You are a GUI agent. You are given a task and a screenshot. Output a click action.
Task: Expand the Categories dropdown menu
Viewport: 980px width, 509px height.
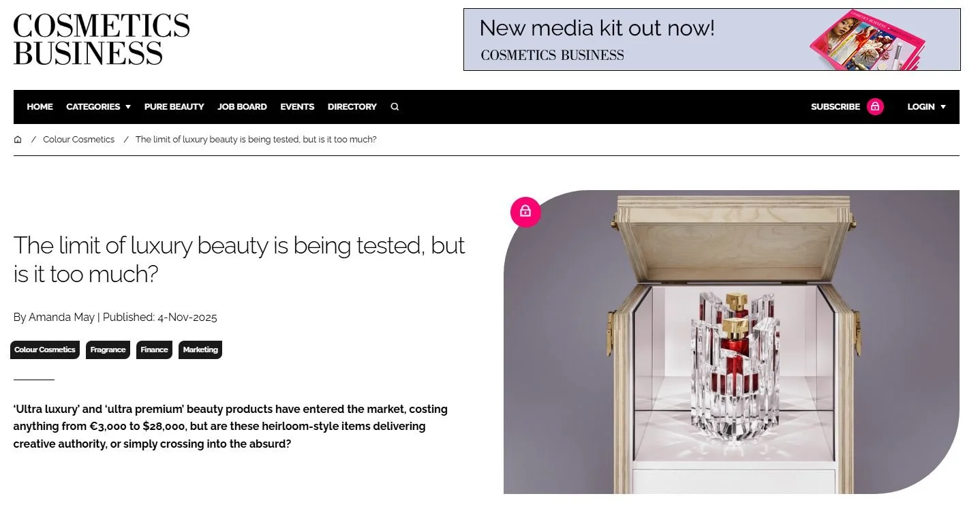(x=98, y=107)
